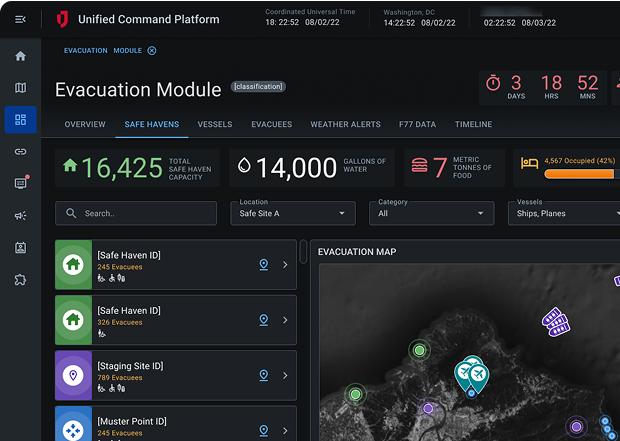Switch to the Overview tab
Image resolution: width=620 pixels, height=441 pixels.
(85, 124)
